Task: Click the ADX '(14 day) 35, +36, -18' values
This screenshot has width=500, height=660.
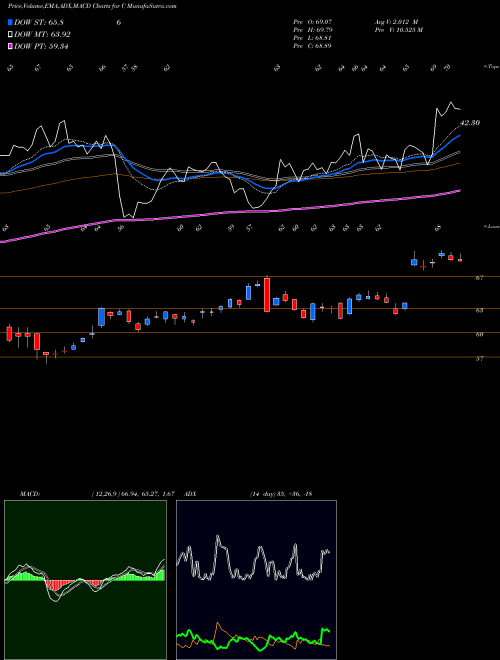Action: pos(281,494)
